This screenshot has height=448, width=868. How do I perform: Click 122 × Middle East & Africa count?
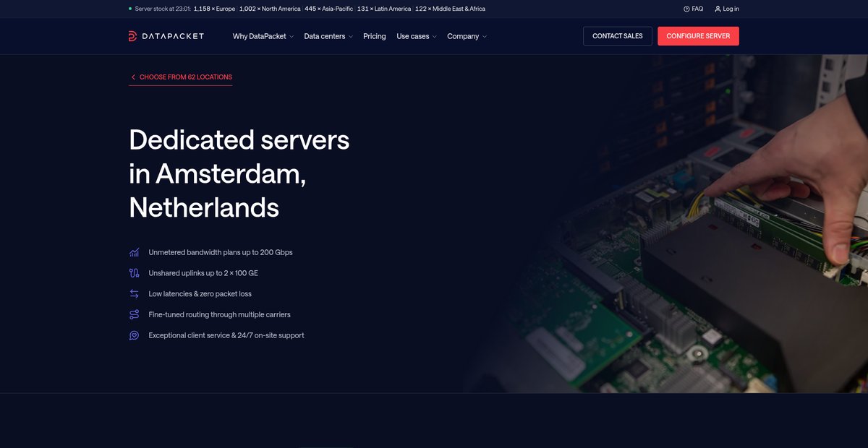click(450, 9)
